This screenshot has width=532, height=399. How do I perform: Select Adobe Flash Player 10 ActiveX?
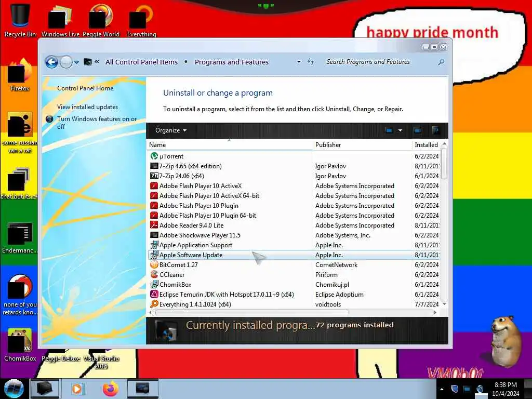294,185
